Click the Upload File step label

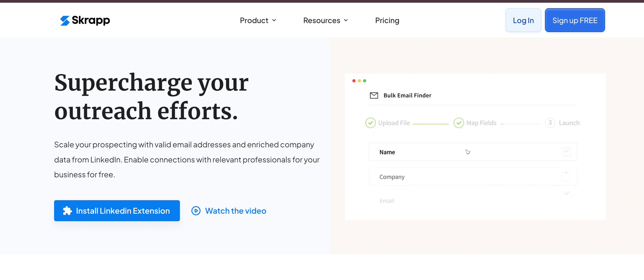tap(394, 123)
